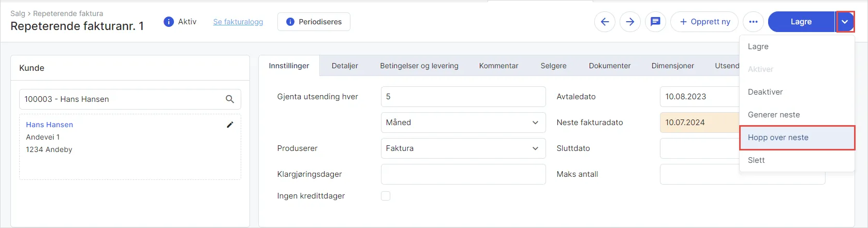Click the Periodiseres info button

point(314,22)
